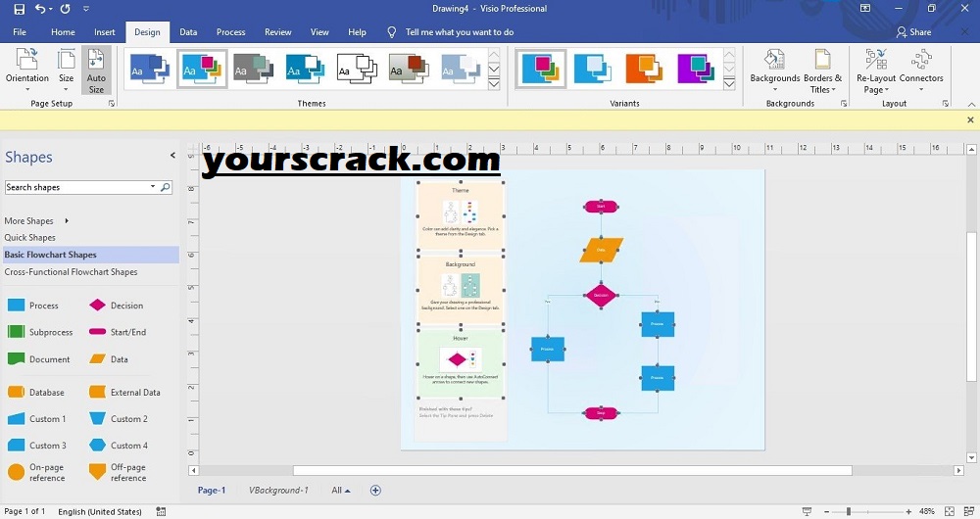Undo the last action

point(40,9)
